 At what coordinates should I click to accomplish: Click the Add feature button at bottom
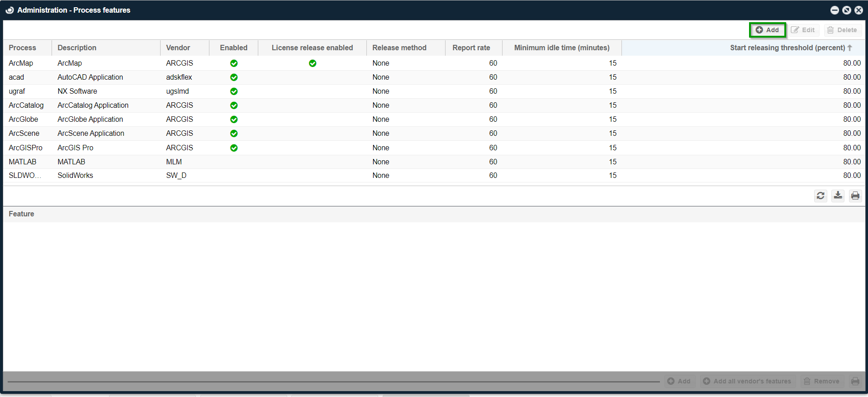(679, 381)
